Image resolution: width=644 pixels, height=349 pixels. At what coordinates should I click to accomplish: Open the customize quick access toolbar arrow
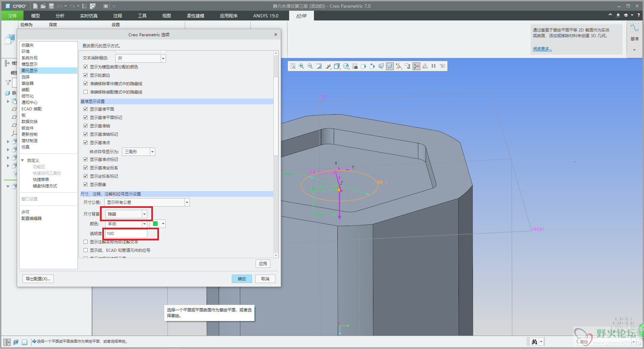point(114,6)
